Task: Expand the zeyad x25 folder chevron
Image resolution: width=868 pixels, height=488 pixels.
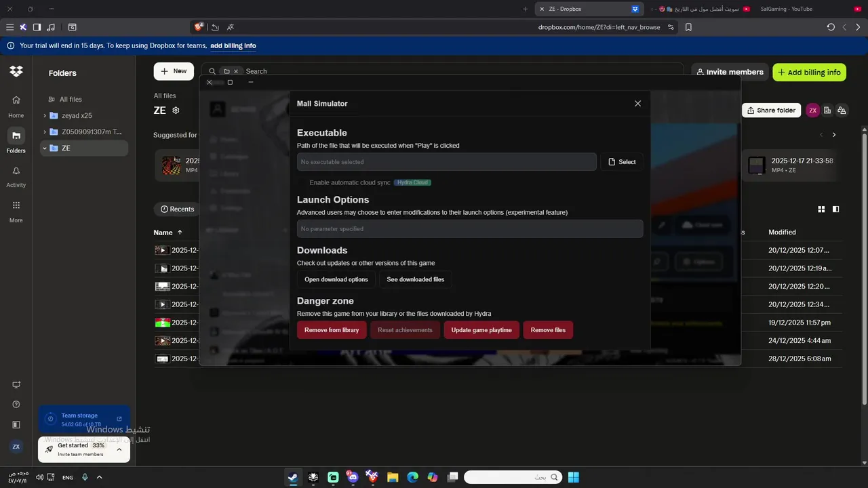Action: pos(45,116)
